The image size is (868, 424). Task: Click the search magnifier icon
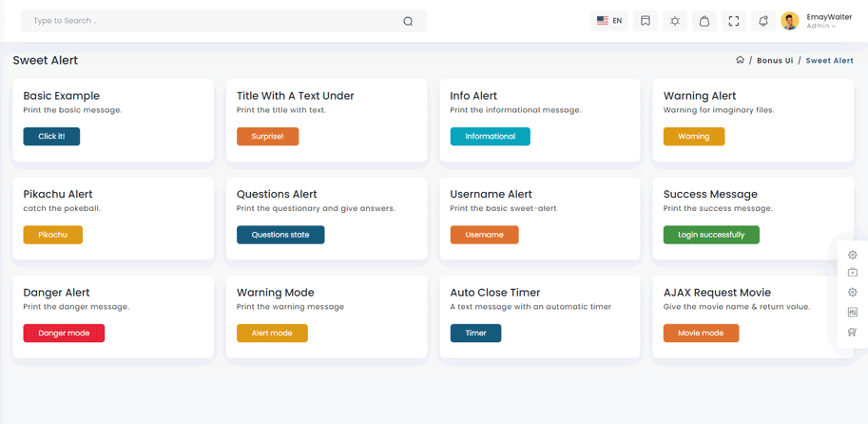coord(408,21)
